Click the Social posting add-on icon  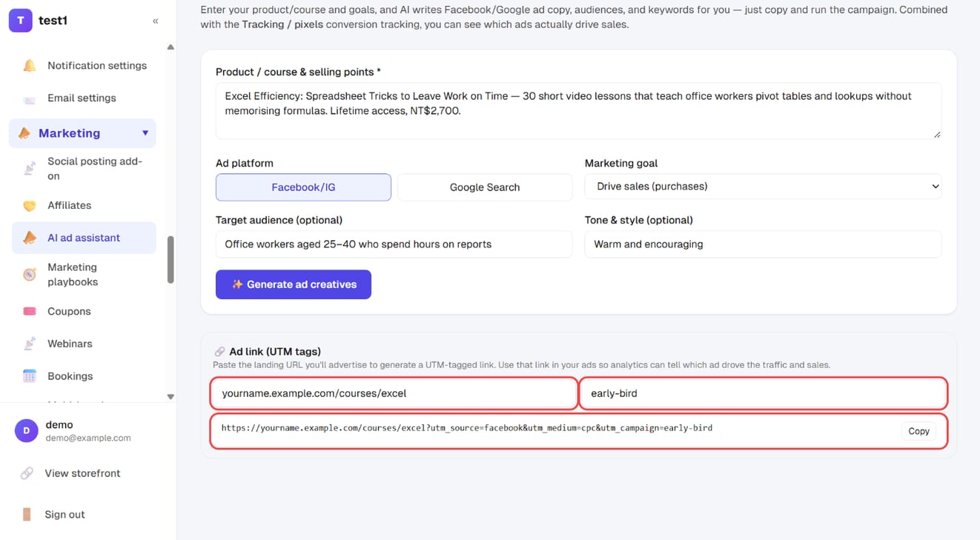[x=30, y=169]
